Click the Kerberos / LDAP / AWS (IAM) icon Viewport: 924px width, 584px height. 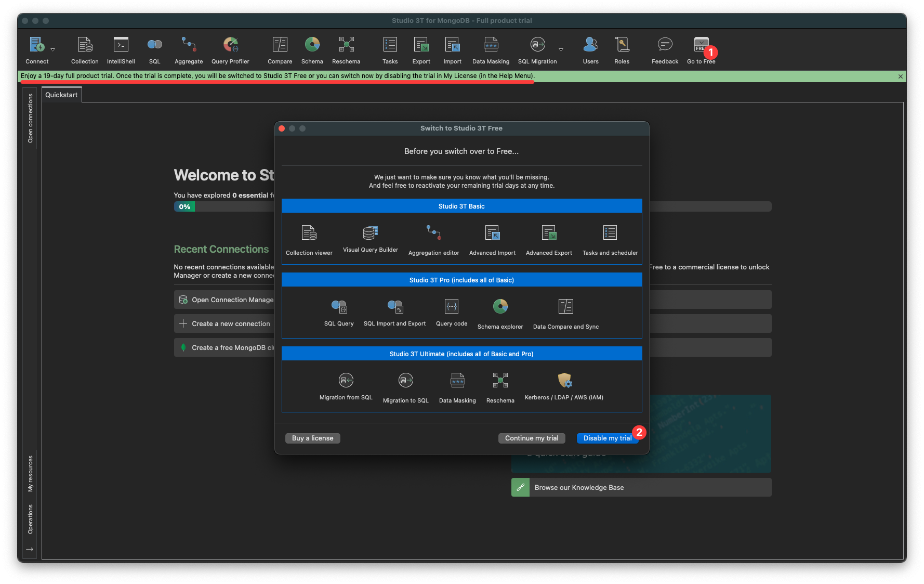[564, 380]
